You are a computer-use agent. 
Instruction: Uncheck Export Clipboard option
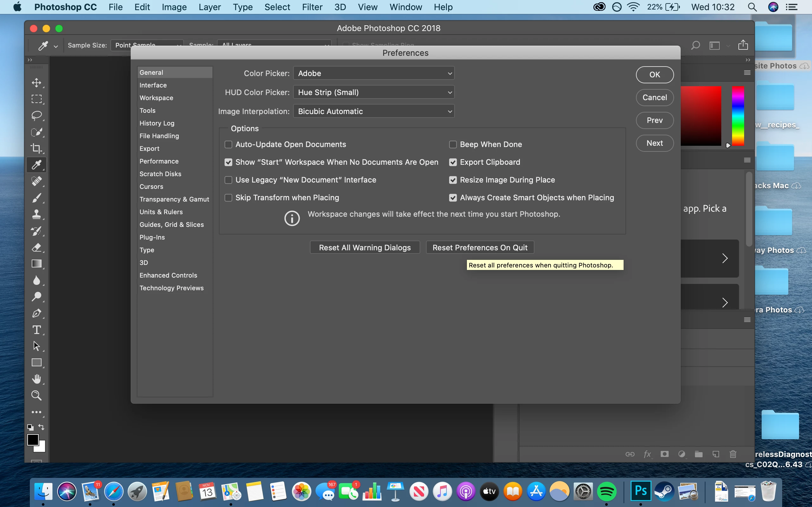click(x=453, y=162)
